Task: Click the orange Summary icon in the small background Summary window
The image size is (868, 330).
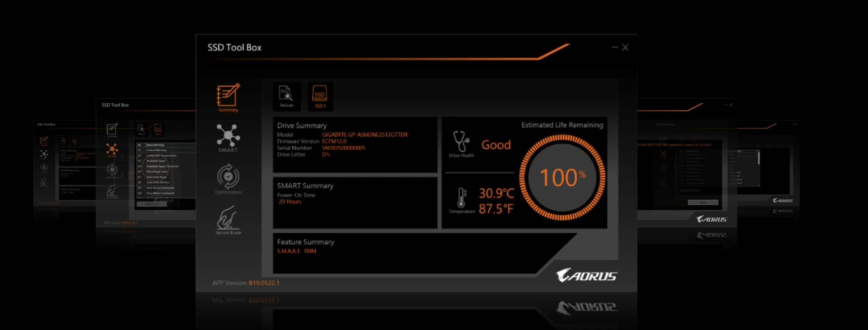Action: 44,141
